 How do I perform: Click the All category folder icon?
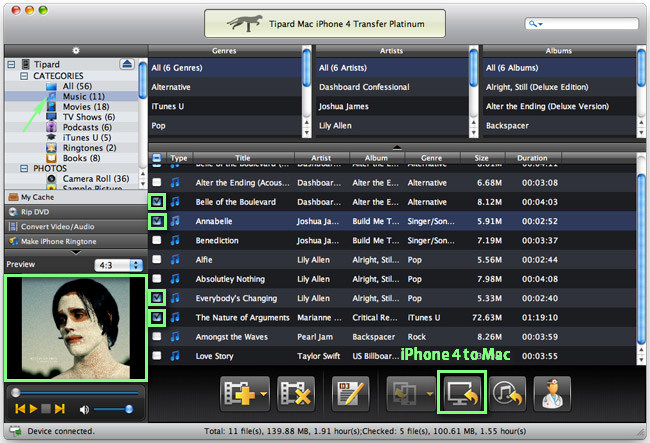(51, 86)
